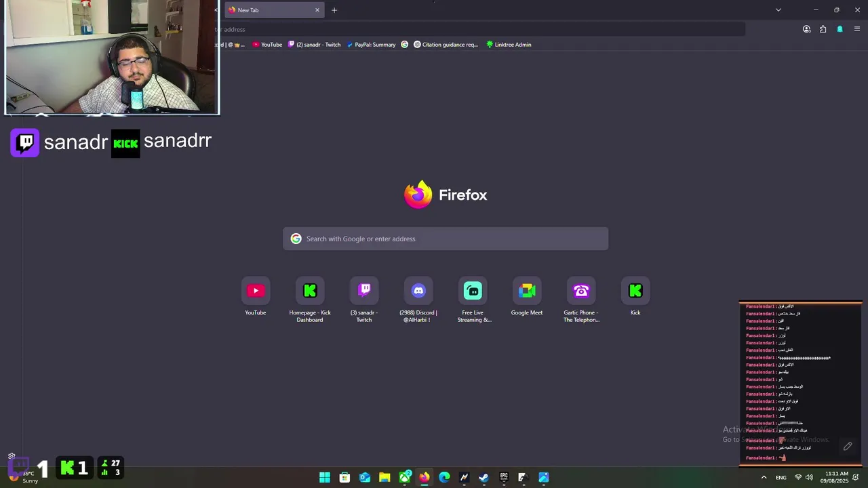Show hidden system tray icons

tap(764, 477)
